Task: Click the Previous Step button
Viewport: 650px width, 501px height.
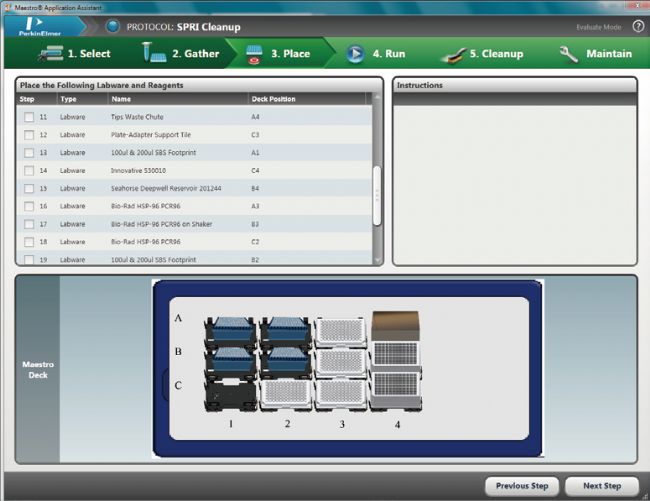Action: (522, 486)
